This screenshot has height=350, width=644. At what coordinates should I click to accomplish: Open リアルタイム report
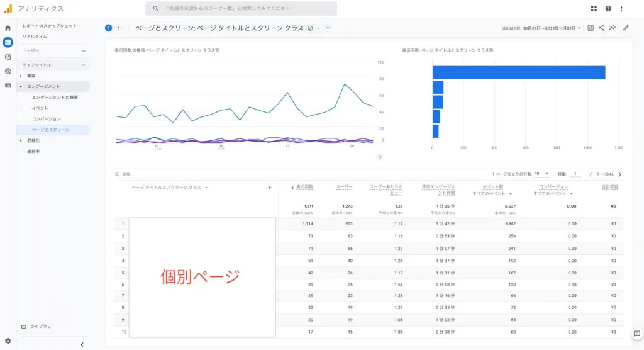pyautogui.click(x=35, y=37)
